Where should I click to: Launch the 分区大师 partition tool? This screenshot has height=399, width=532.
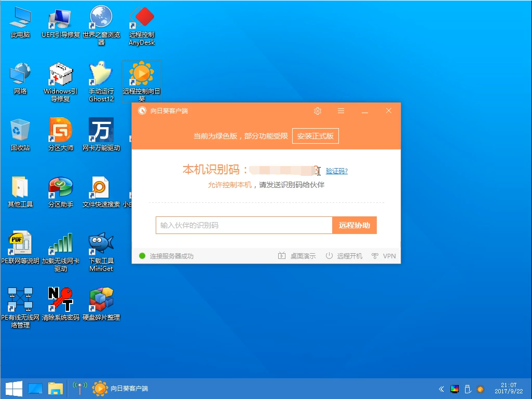point(60,129)
